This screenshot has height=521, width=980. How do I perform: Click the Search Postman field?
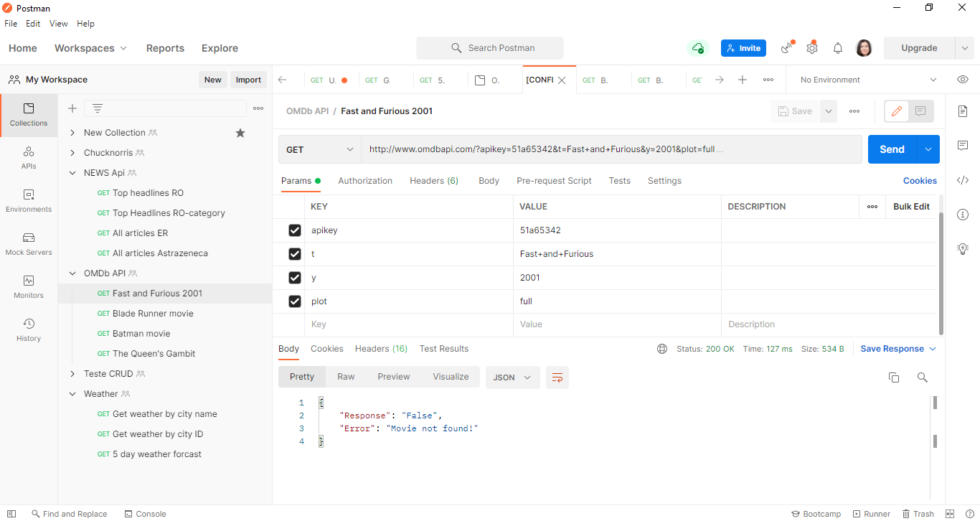[490, 48]
